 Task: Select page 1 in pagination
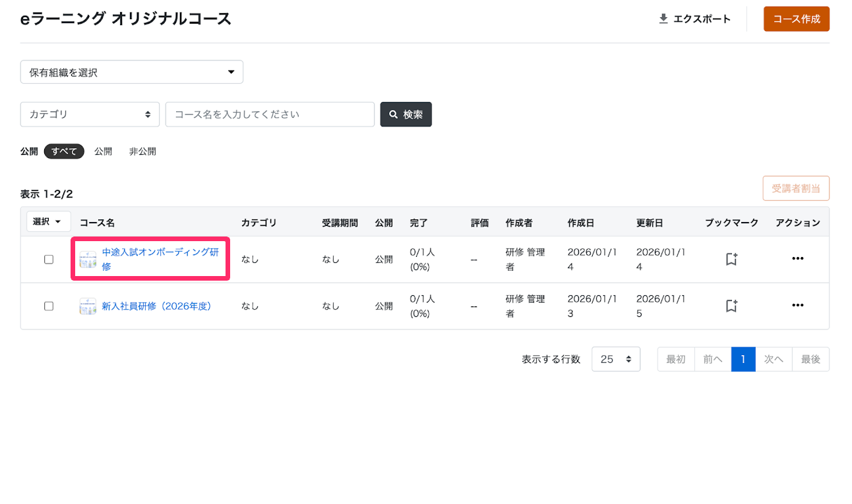(x=743, y=359)
